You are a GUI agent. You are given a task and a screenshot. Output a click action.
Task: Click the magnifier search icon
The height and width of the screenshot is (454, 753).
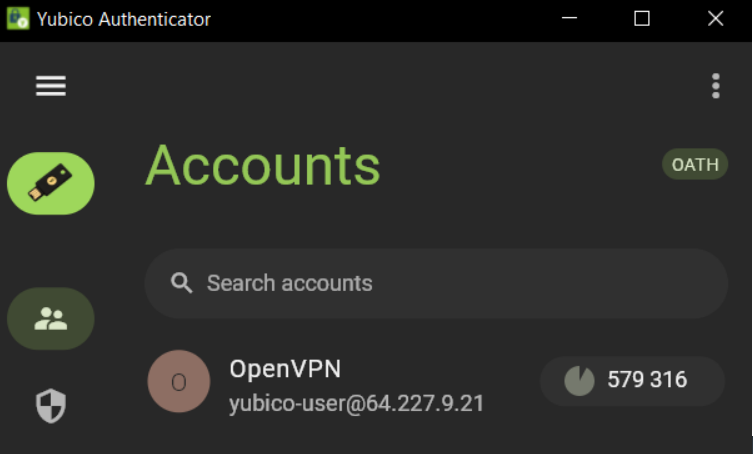click(182, 283)
